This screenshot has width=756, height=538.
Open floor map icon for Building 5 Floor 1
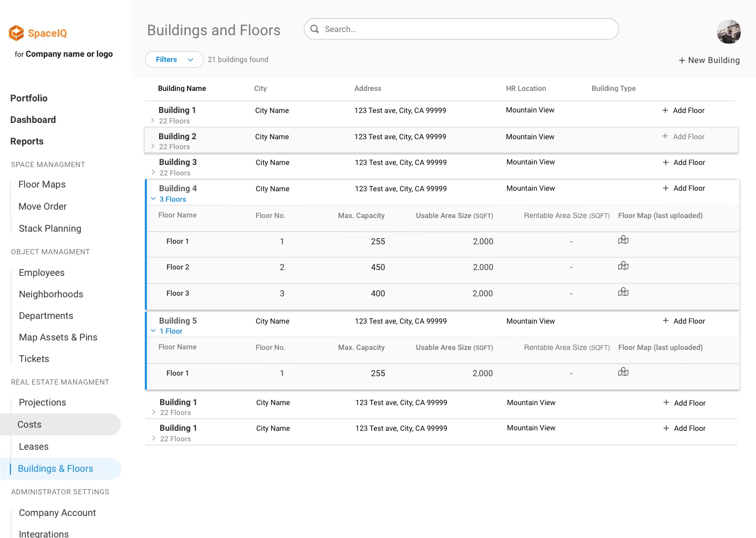[x=623, y=372]
